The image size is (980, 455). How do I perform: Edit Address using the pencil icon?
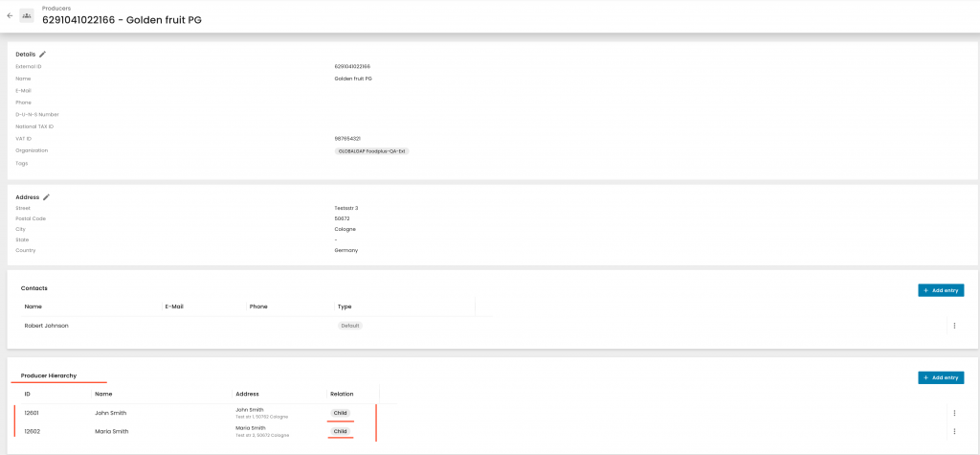(x=46, y=197)
